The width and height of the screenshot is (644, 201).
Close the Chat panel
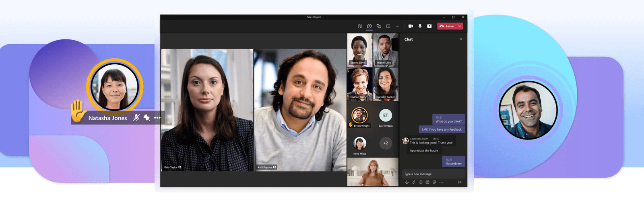(x=461, y=39)
